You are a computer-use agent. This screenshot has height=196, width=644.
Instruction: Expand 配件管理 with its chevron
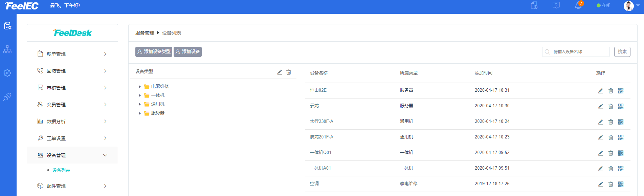click(105, 186)
